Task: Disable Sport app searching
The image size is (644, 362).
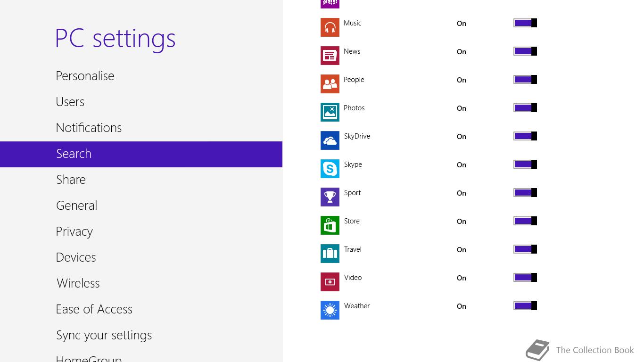Action: pos(525,193)
